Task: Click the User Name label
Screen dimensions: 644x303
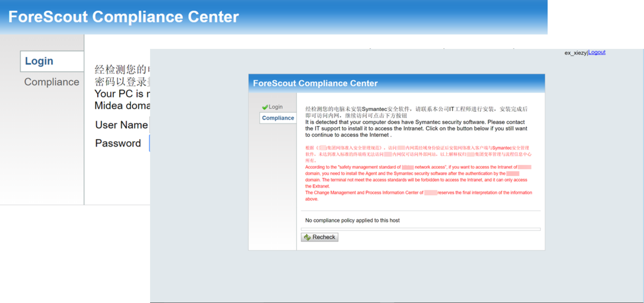Action: [121, 125]
